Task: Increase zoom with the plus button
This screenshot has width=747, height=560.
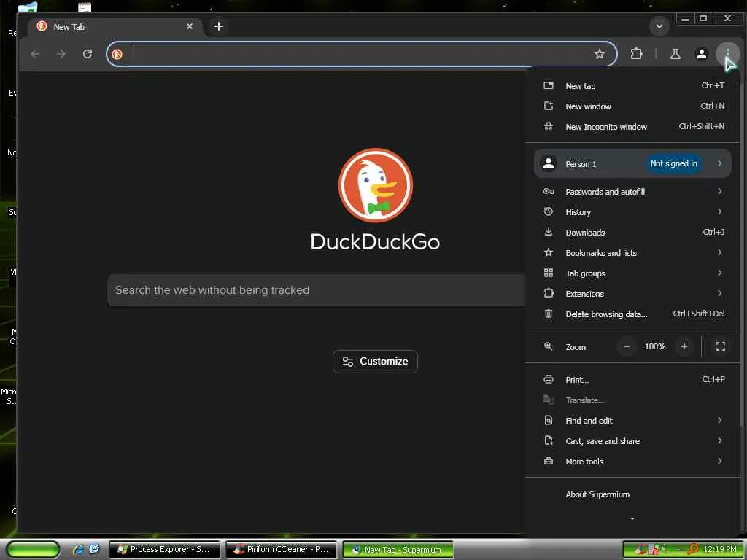Action: (x=684, y=346)
